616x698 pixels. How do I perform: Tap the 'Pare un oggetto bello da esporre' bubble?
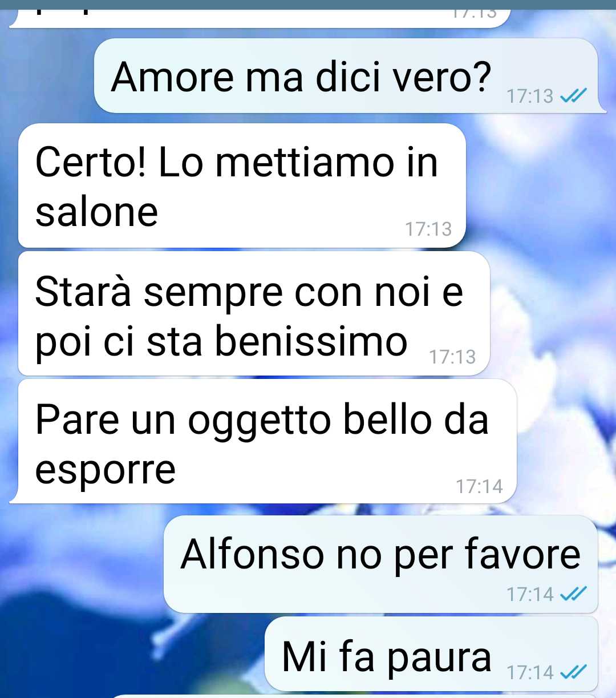267,441
